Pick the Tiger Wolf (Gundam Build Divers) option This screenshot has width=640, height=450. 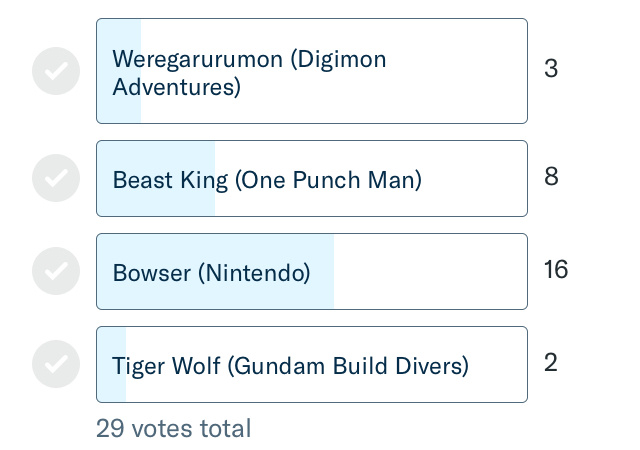[x=311, y=365]
